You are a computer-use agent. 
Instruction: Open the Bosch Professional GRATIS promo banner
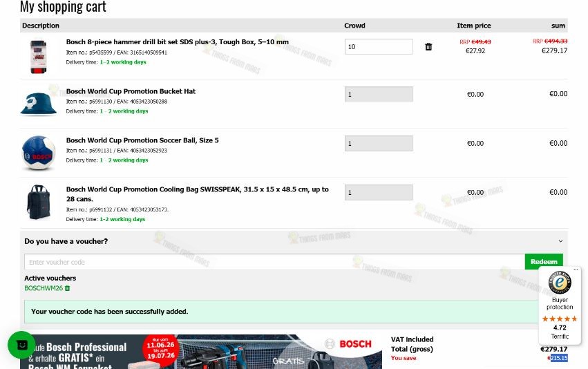(201, 352)
